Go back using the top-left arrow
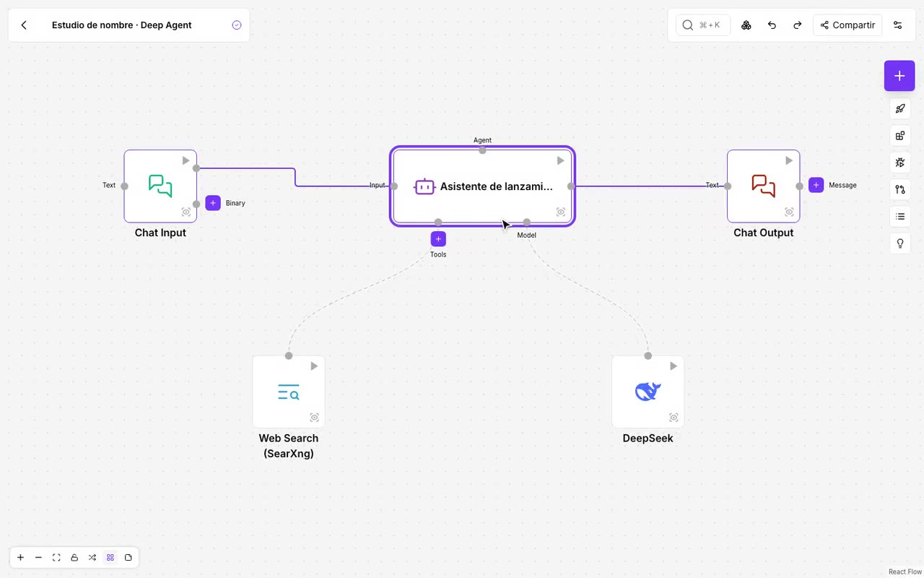Screen dimensions: 924x578 24,25
